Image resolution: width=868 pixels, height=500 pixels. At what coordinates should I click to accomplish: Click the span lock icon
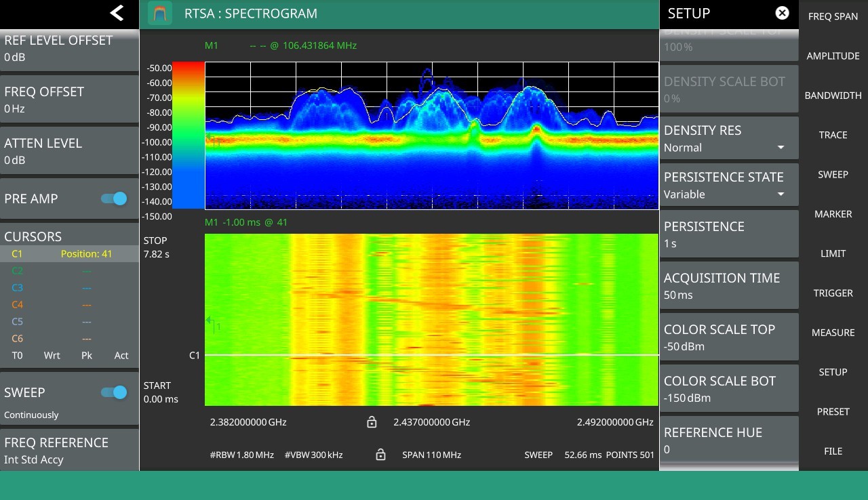tap(380, 455)
